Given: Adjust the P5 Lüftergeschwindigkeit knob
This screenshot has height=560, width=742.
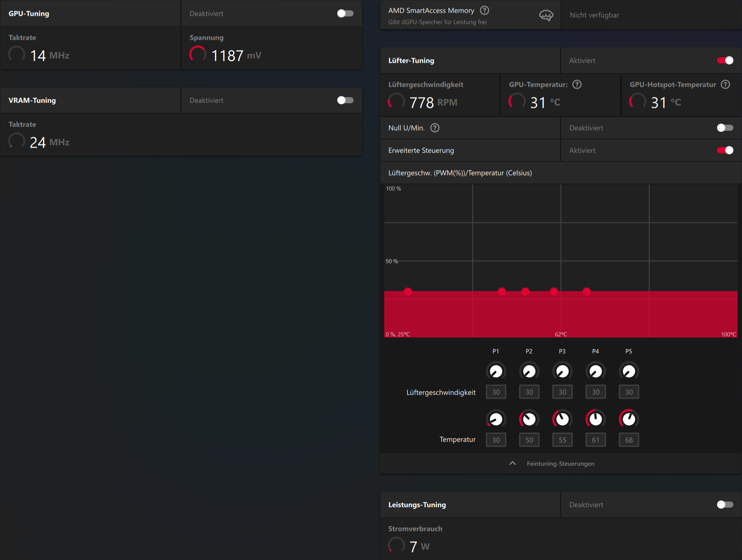Looking at the screenshot, I should 629,371.
